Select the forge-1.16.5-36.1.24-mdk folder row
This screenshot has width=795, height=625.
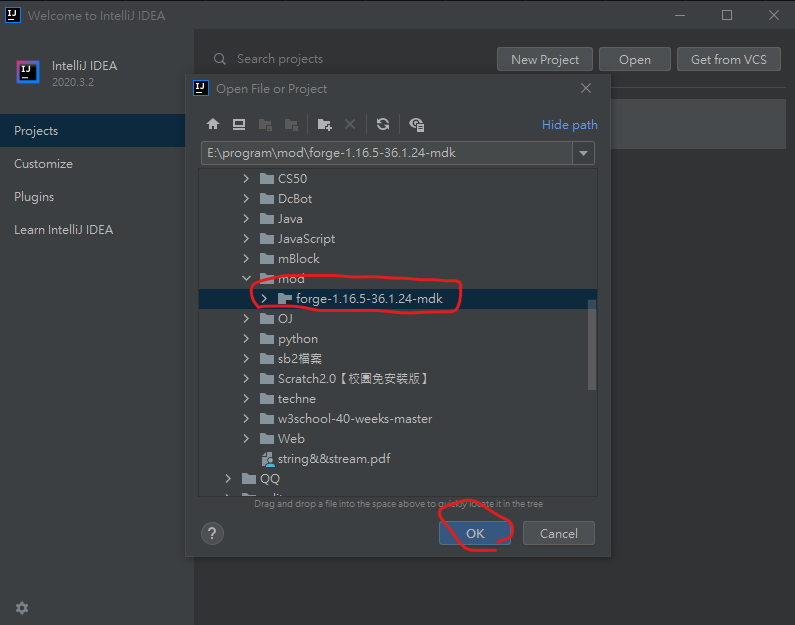[398, 299]
